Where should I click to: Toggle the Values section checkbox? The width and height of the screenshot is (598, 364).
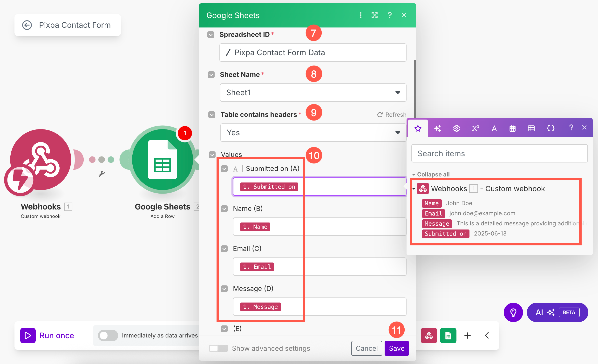click(212, 155)
